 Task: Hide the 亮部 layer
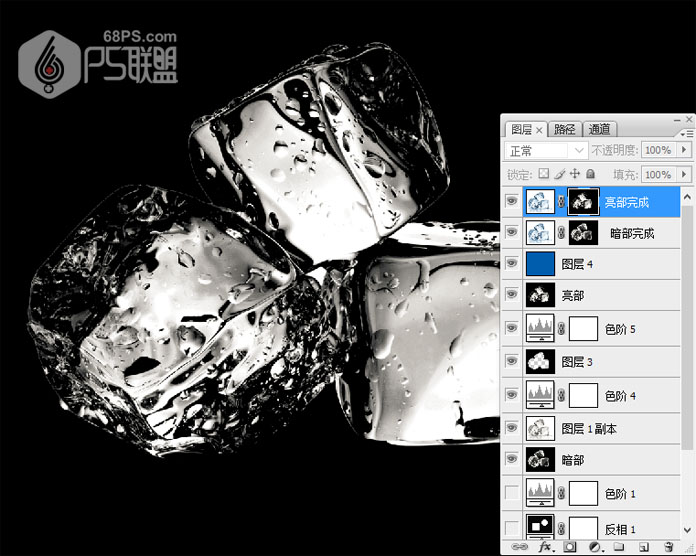tap(512, 294)
